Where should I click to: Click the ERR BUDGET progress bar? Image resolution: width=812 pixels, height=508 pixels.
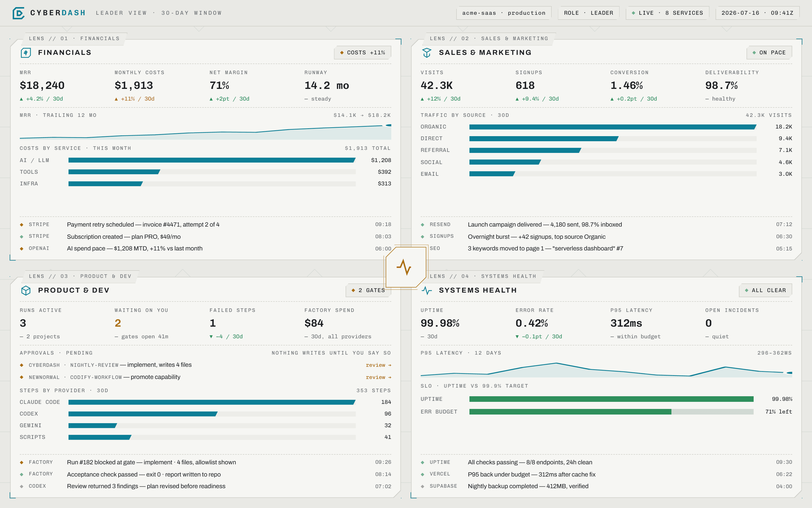point(611,412)
